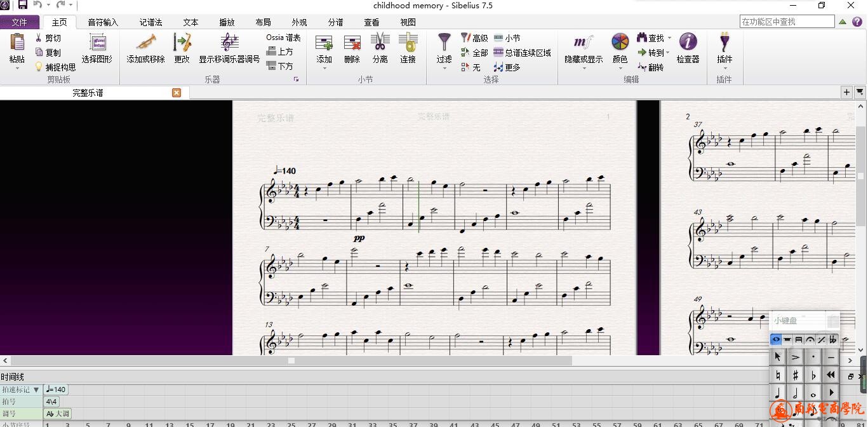This screenshot has height=427, width=868.
Task: Click Go To (转到) arrow button
Action: 651,53
